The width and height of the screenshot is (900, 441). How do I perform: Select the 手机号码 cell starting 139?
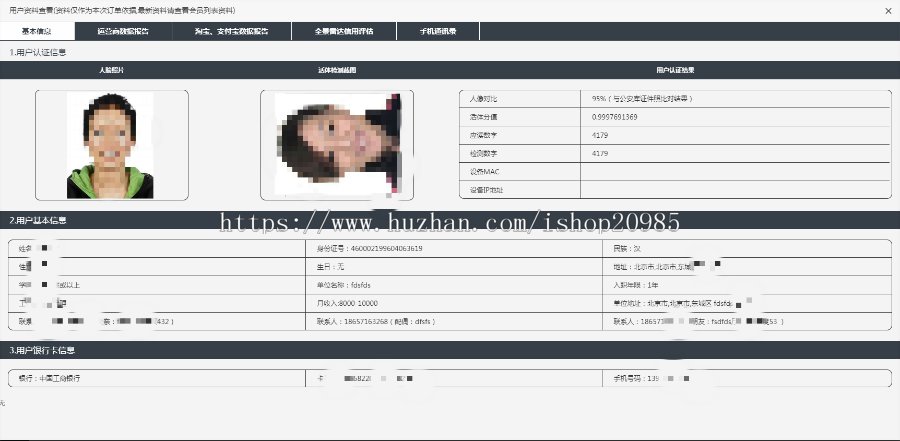pos(747,378)
